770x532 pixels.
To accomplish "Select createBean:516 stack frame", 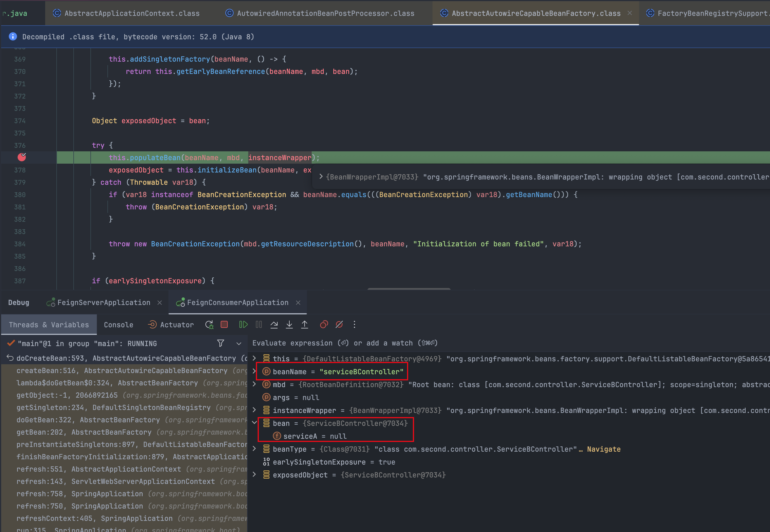I will 124,371.
